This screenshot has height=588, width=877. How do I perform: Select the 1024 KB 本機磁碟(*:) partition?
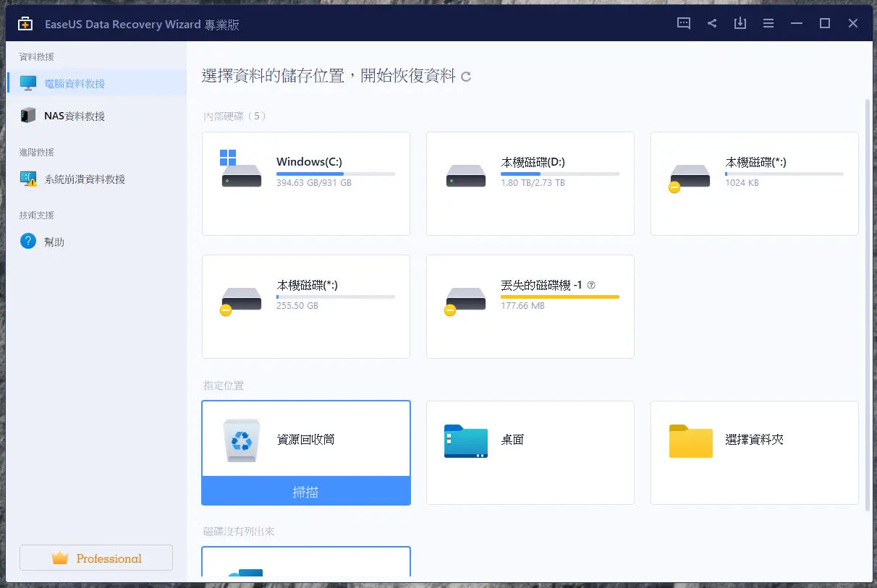755,184
